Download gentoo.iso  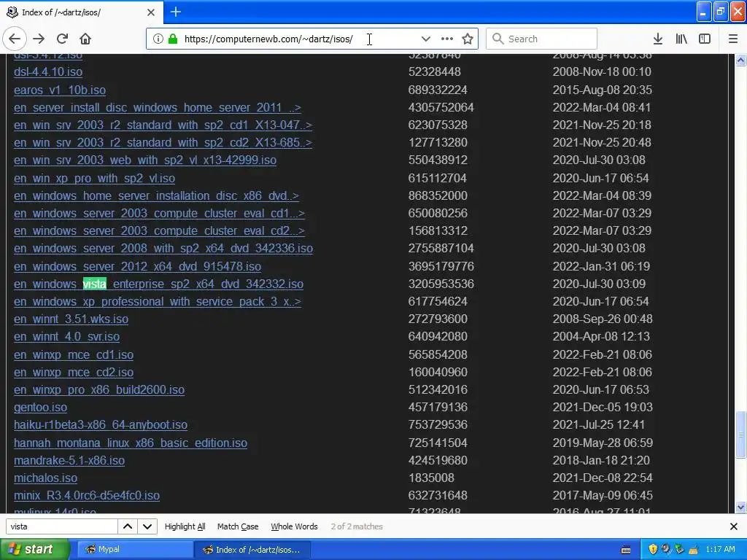(41, 407)
